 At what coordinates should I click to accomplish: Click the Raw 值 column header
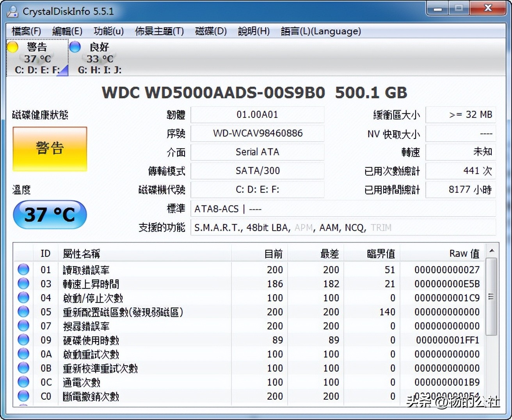464,254
